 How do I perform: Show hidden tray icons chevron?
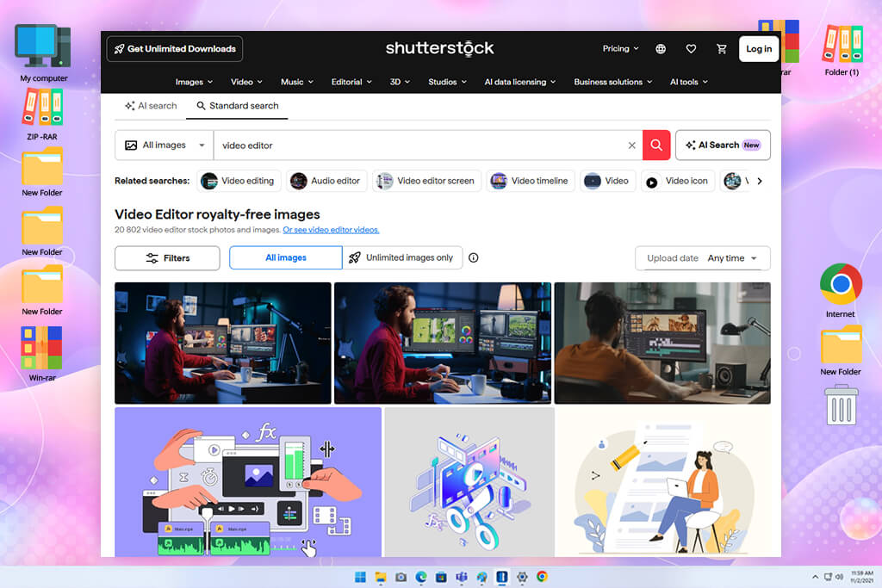click(x=815, y=577)
